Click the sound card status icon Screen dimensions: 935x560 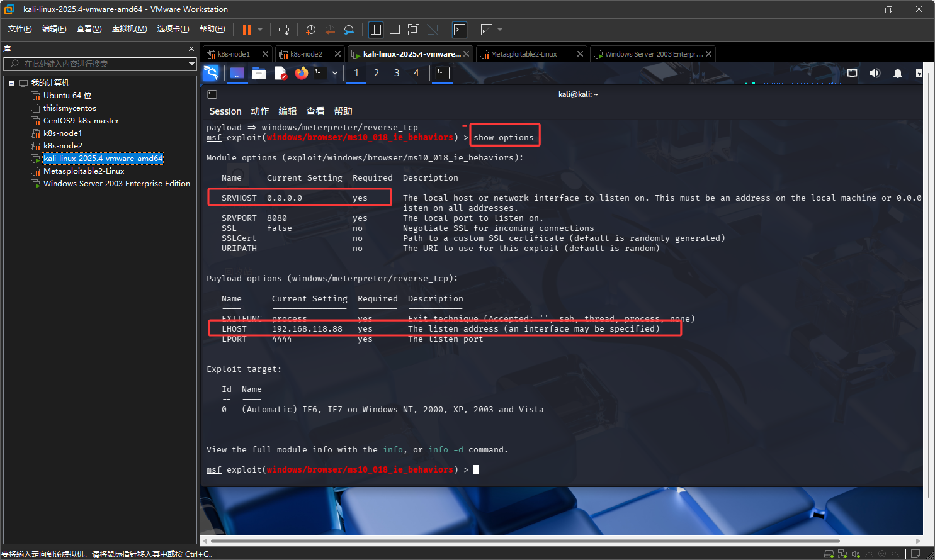pyautogui.click(x=856, y=554)
